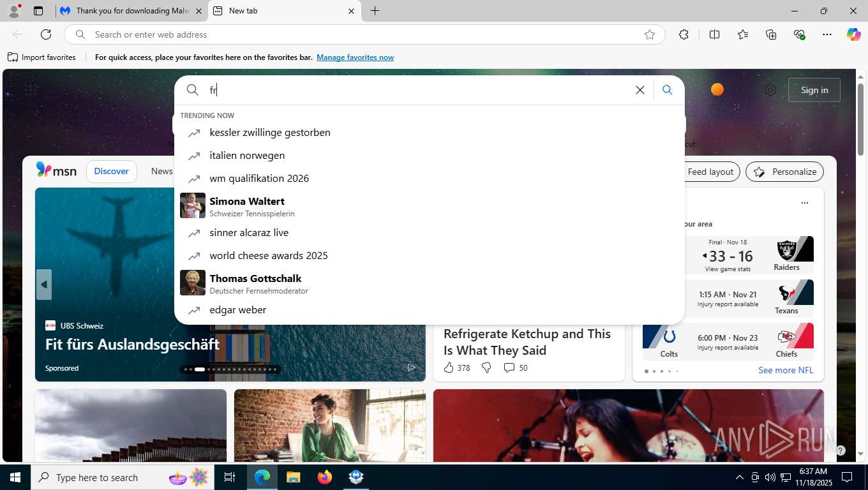Viewport: 868px width, 490px height.
Task: Open File Explorer from taskbar
Action: point(293,477)
